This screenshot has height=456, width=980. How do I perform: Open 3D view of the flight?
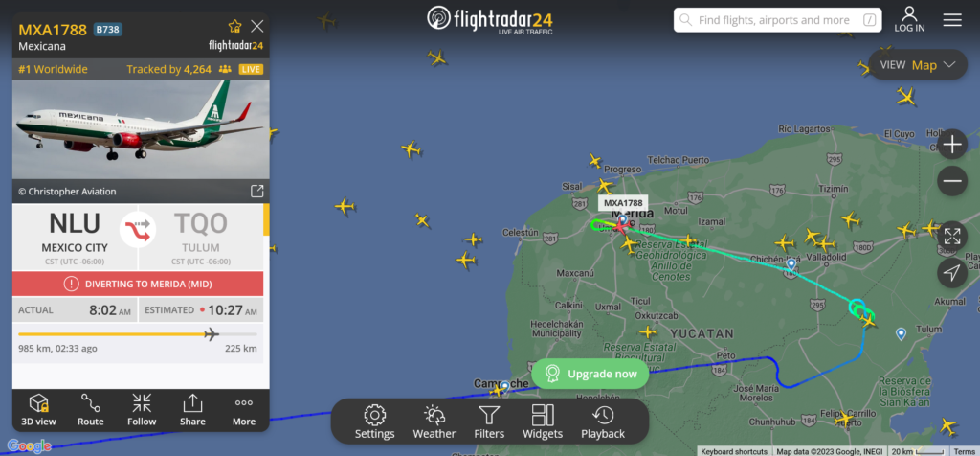pyautogui.click(x=38, y=410)
